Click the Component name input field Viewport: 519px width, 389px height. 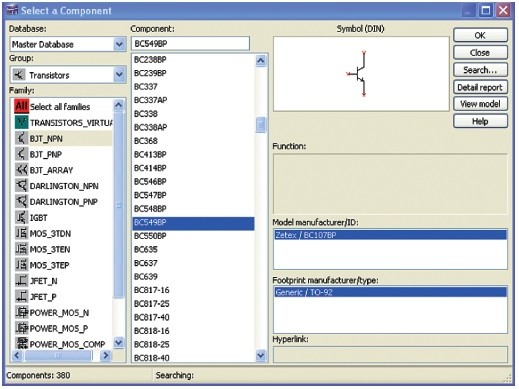tap(190, 44)
